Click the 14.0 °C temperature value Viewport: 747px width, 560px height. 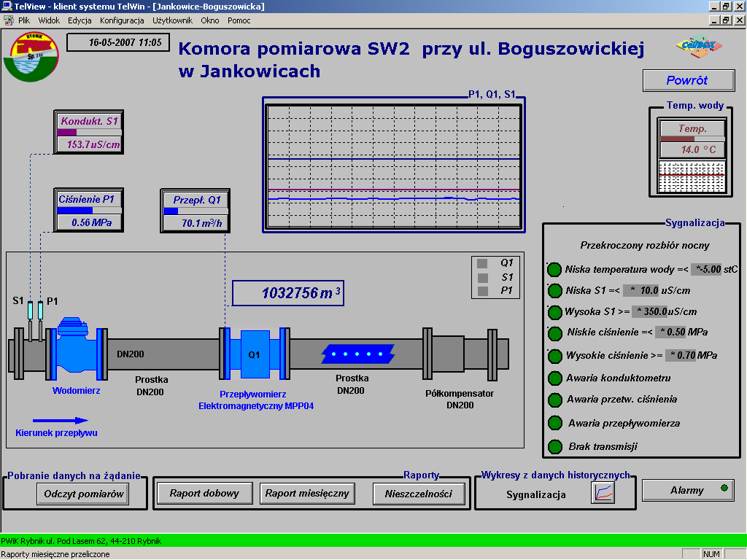tap(692, 149)
